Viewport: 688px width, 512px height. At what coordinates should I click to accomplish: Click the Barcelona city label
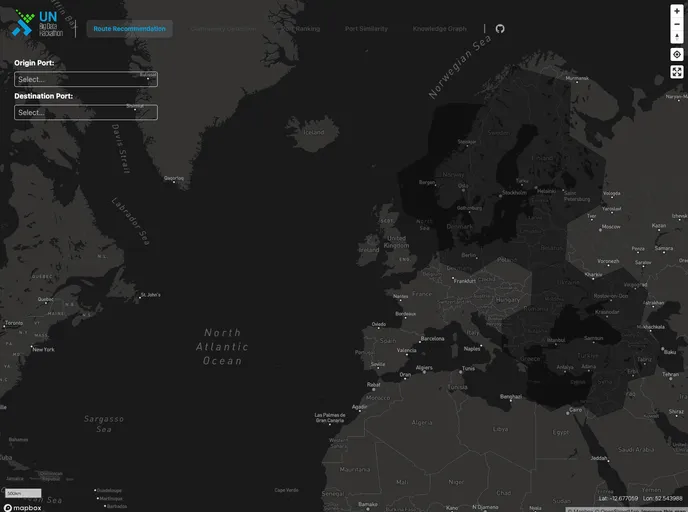[x=432, y=339]
